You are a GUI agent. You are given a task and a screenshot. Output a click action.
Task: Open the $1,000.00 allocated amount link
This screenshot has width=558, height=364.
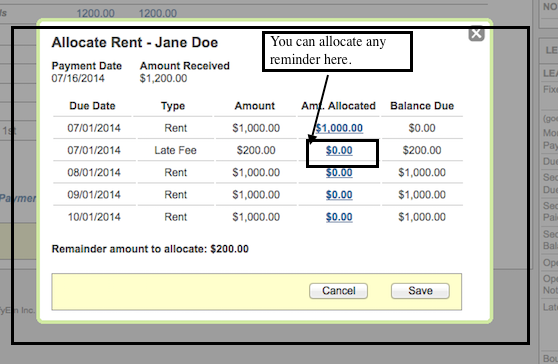click(339, 128)
